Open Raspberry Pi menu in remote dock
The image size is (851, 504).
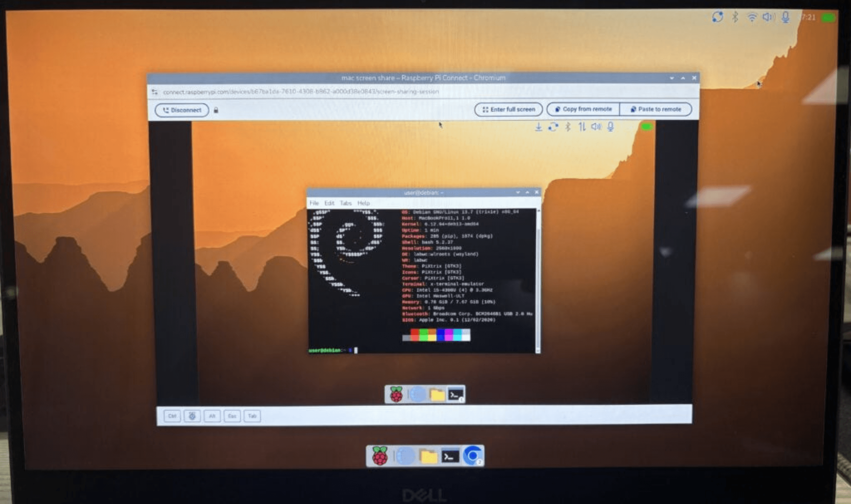396,394
